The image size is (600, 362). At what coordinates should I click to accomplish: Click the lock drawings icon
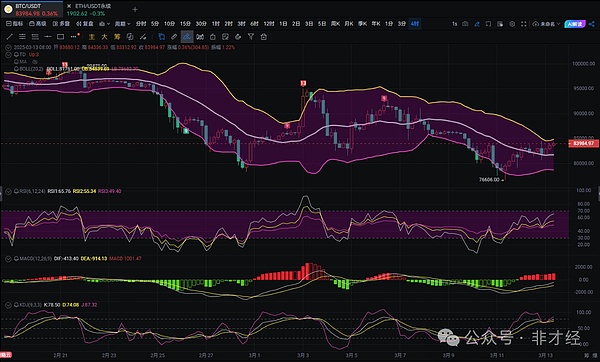[x=264, y=37]
